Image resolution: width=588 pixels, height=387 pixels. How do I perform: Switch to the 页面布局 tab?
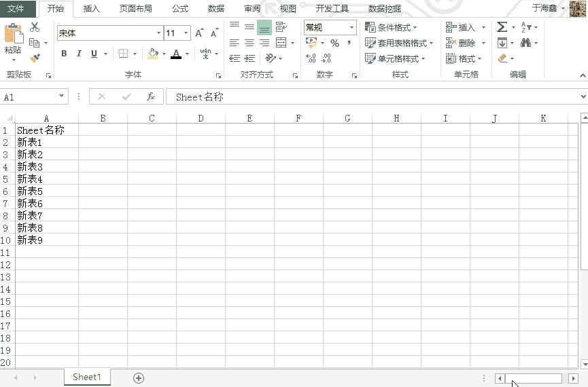tap(136, 9)
